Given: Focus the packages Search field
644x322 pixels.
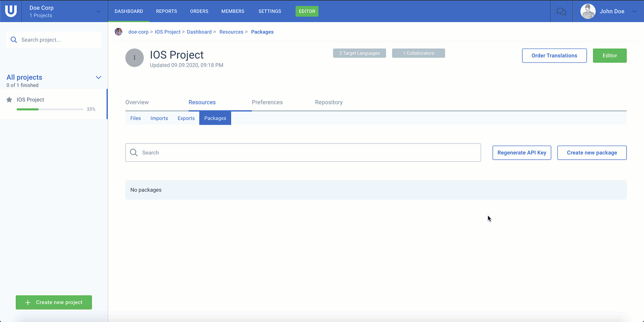Looking at the screenshot, I should click(x=303, y=152).
